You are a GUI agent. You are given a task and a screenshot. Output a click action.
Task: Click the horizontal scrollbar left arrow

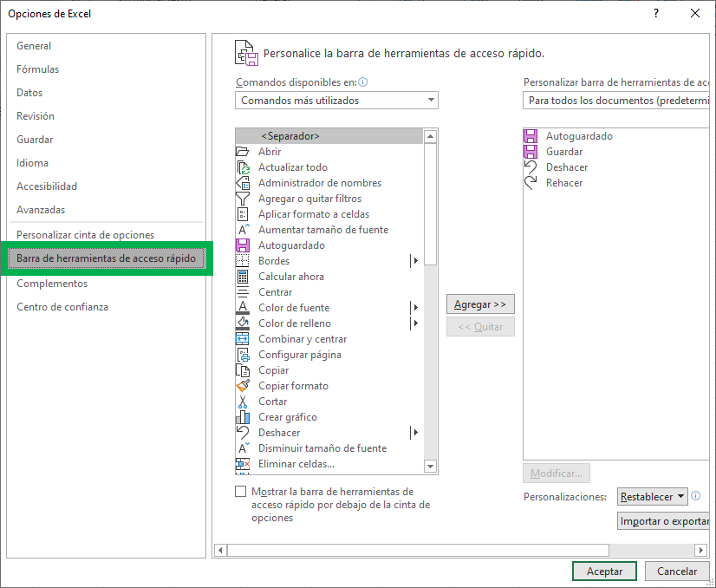(220, 550)
